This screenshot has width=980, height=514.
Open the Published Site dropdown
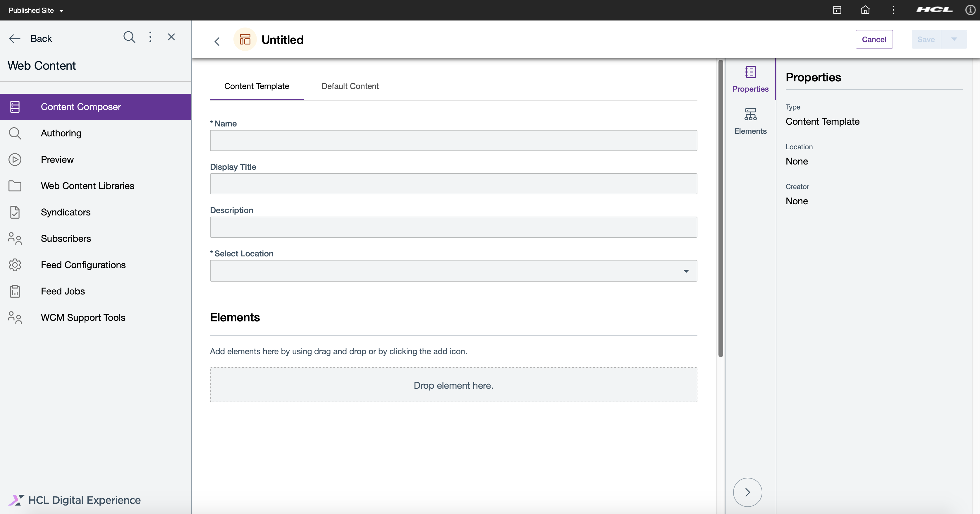click(x=36, y=10)
